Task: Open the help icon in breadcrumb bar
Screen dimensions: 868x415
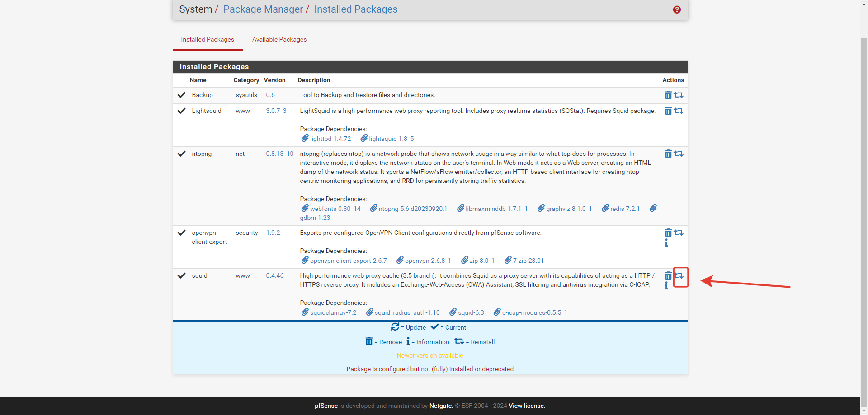Action: coord(677,9)
